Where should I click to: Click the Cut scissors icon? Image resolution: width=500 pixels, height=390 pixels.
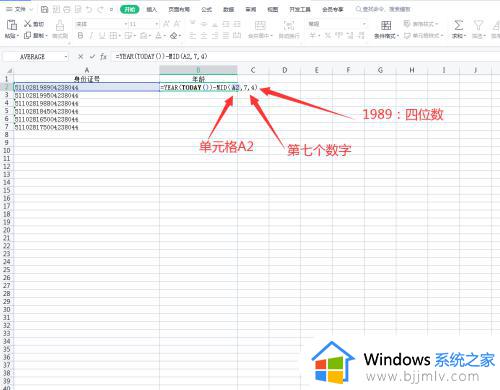pos(28,24)
